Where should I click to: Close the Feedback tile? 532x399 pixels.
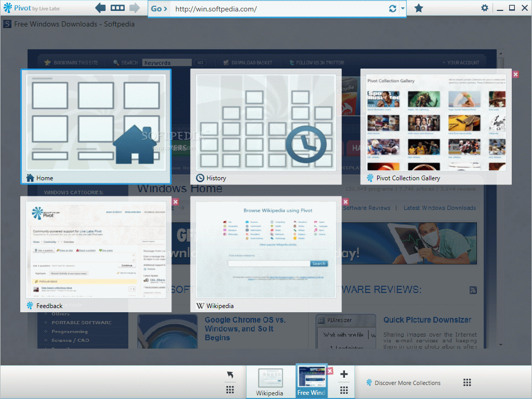point(176,202)
